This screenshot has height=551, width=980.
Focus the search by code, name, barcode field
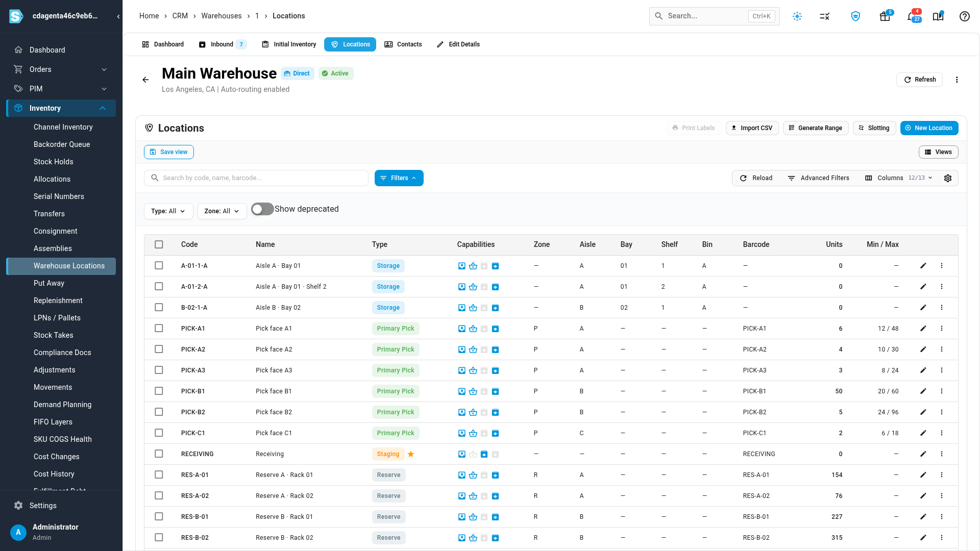point(256,178)
